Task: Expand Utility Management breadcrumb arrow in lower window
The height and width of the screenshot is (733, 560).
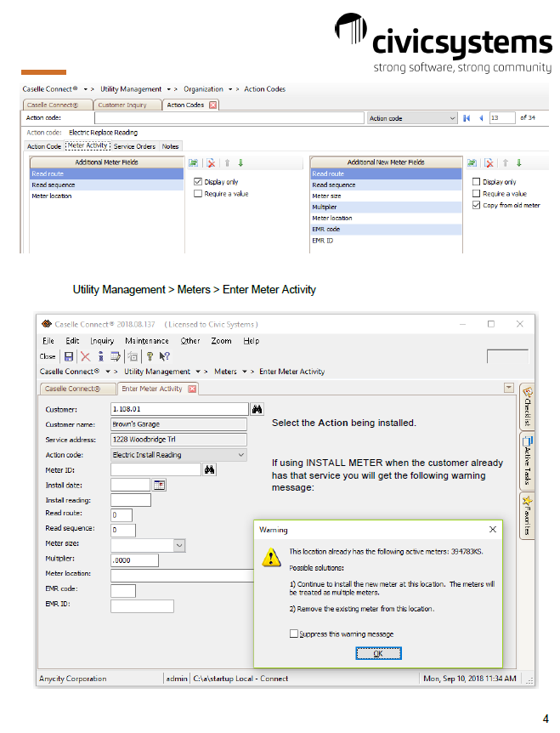Action: click(x=198, y=372)
